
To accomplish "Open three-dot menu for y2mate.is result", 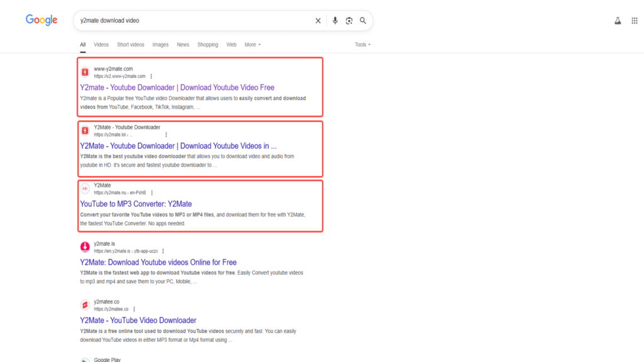I will pyautogui.click(x=164, y=251).
